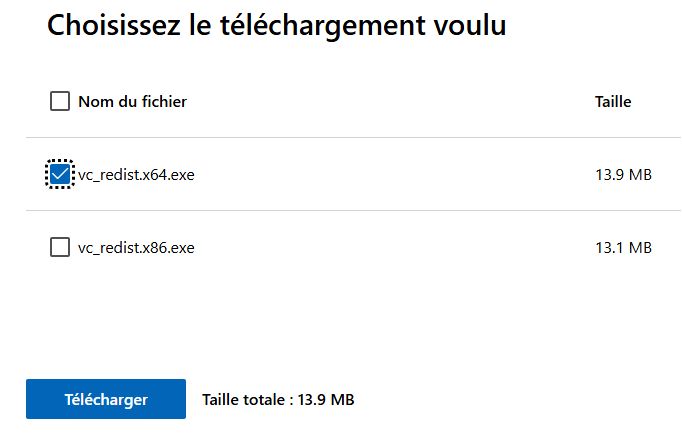The image size is (682, 438).
Task: Select the 13.9 MB size in x64 row
Action: [x=623, y=175]
